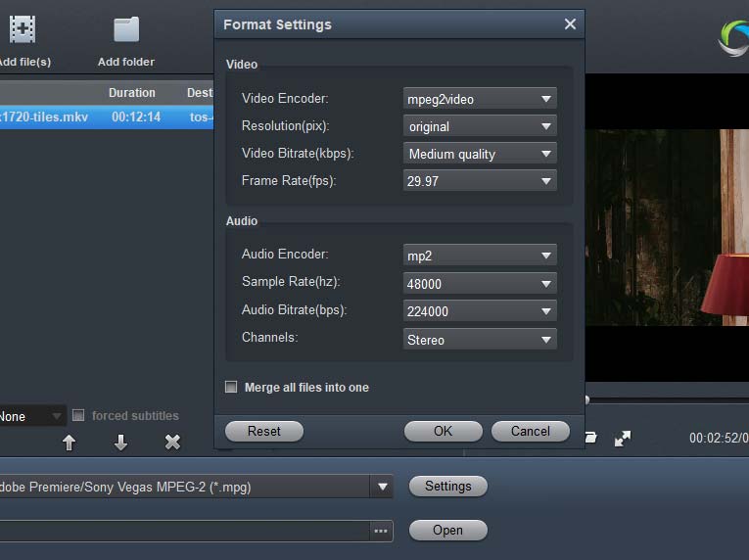This screenshot has height=560, width=749.
Task: Open Audio Encoder dropdown
Action: pyautogui.click(x=480, y=256)
